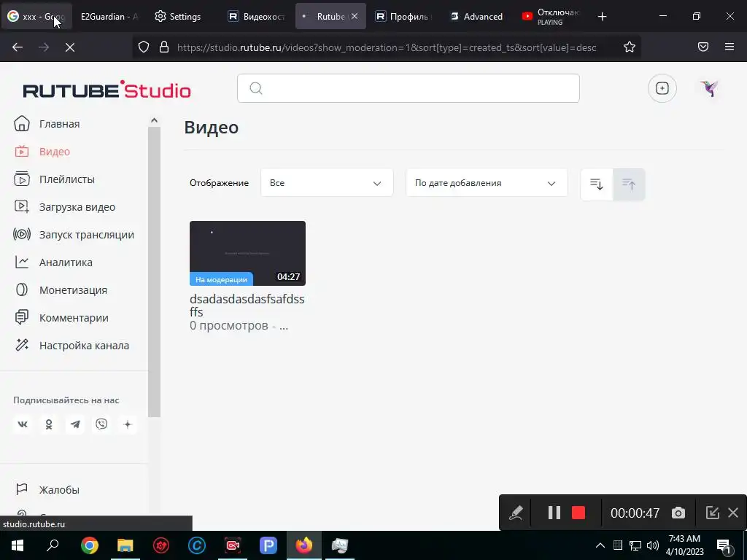Switch to the Профиль tab

click(404, 16)
